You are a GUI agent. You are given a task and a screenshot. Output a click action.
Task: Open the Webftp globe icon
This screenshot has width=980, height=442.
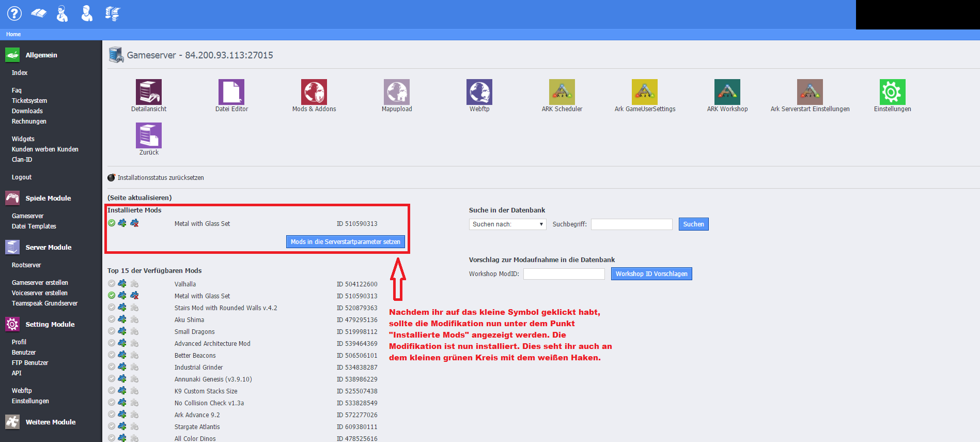pyautogui.click(x=479, y=92)
